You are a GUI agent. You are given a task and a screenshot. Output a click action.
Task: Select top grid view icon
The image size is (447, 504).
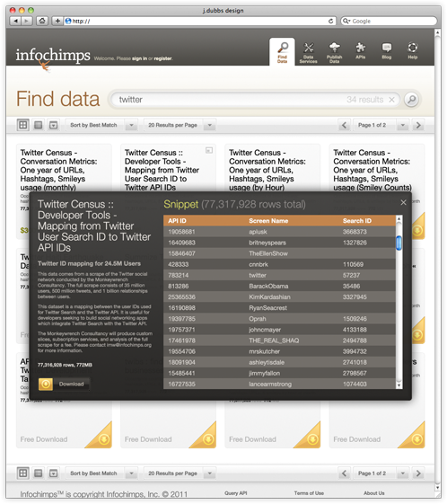click(23, 125)
